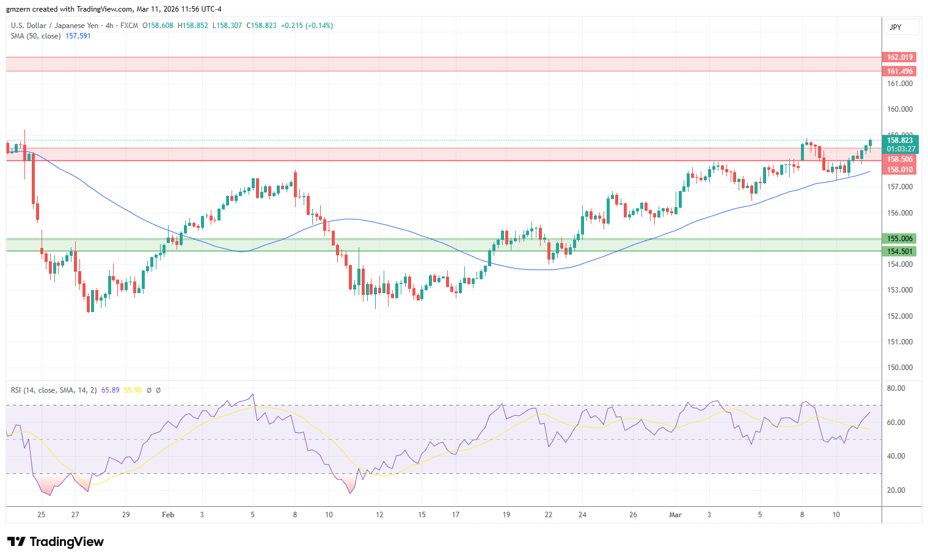Click the 155.006 green price label

(900, 239)
